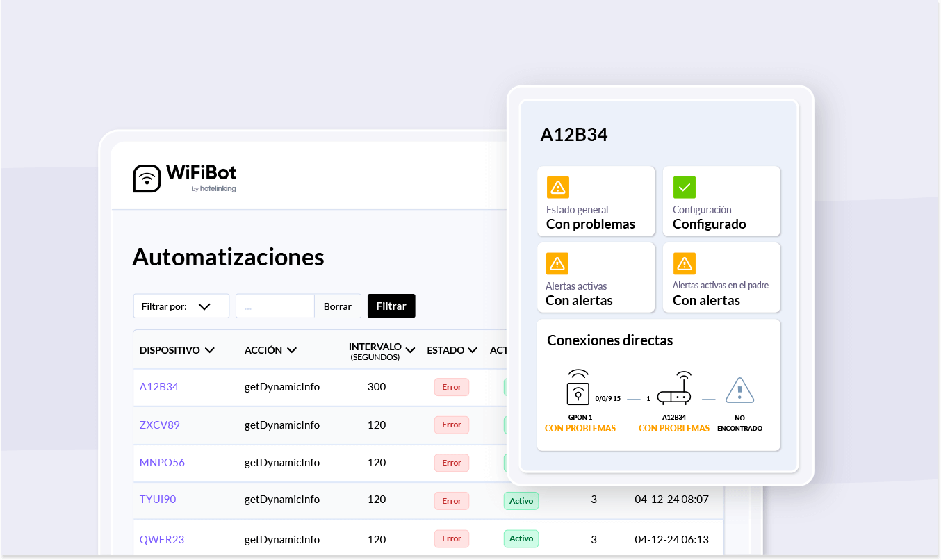The width and height of the screenshot is (941, 560).
Task: Click CON PROBLEMAS under GPON 1
Action: pyautogui.click(x=580, y=429)
